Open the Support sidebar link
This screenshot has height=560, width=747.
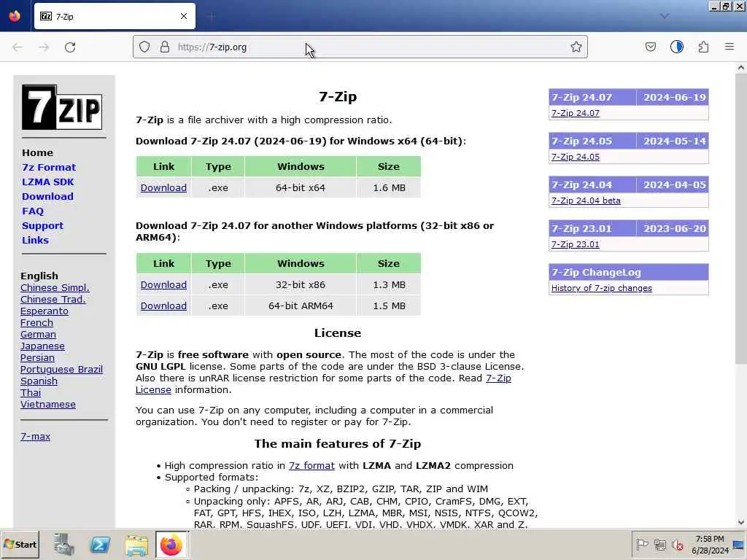[42, 226]
